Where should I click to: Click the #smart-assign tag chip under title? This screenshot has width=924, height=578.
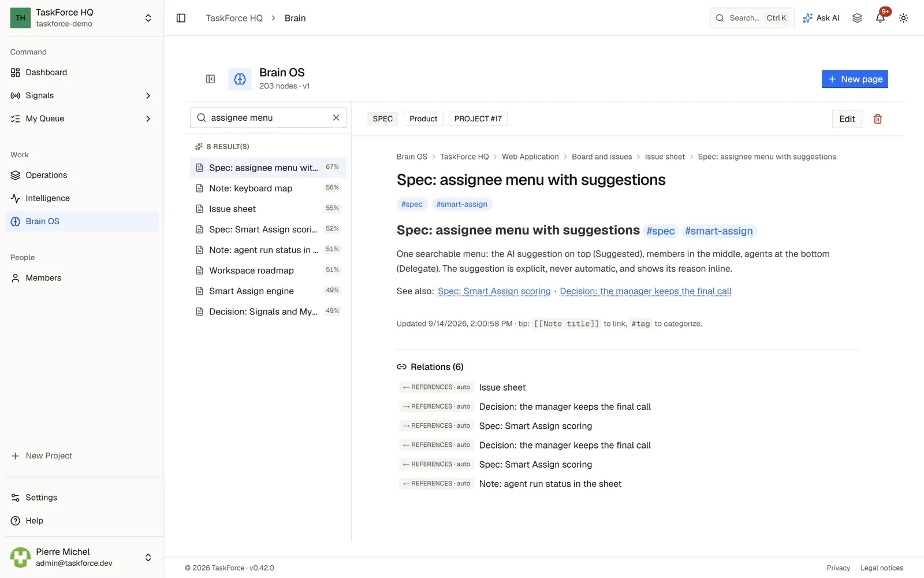click(461, 204)
